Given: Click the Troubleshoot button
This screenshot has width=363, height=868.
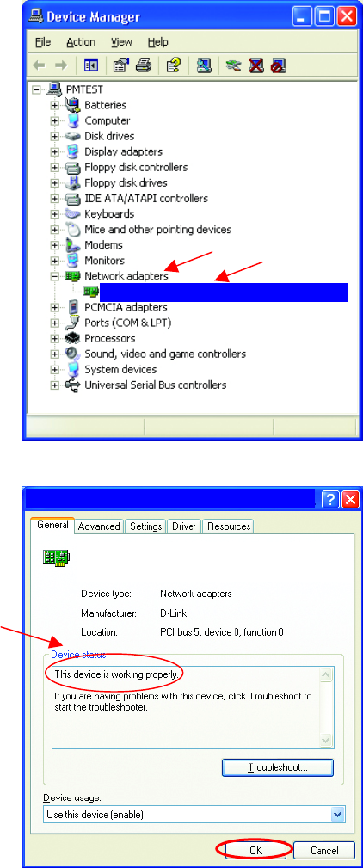Looking at the screenshot, I should 278,768.
